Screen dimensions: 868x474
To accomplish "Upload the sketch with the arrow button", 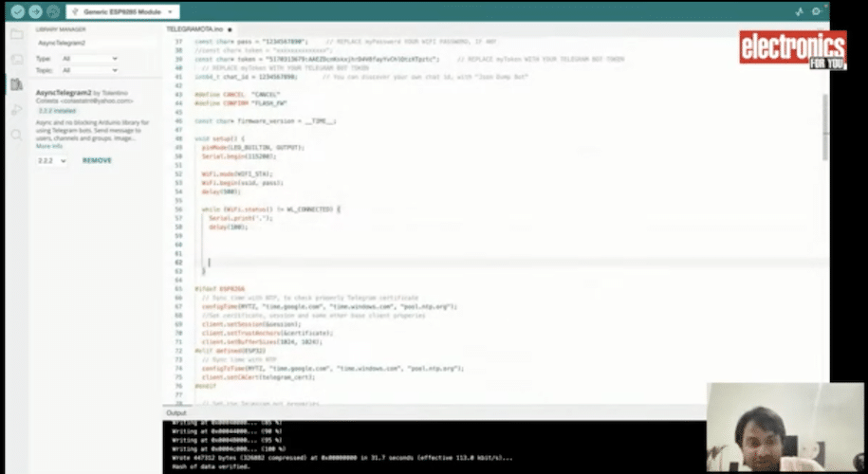I will point(35,12).
